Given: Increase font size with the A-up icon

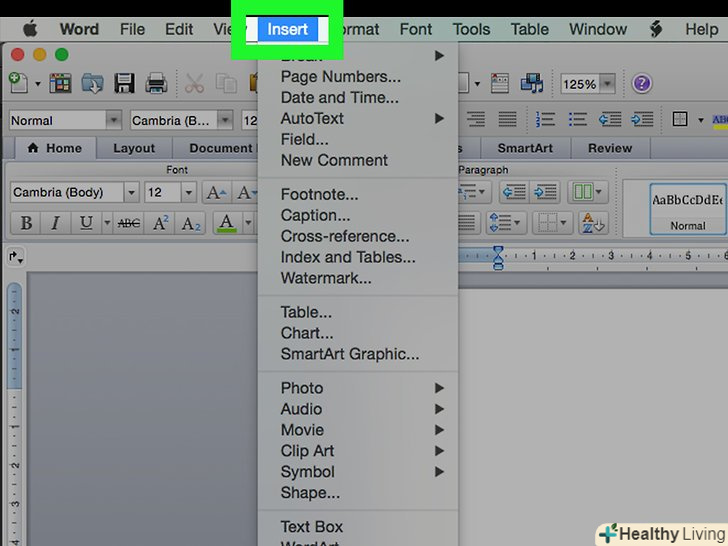Looking at the screenshot, I should tap(216, 192).
